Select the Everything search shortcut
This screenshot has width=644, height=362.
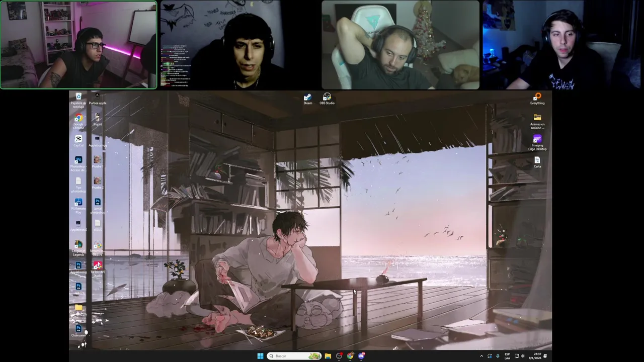click(537, 99)
